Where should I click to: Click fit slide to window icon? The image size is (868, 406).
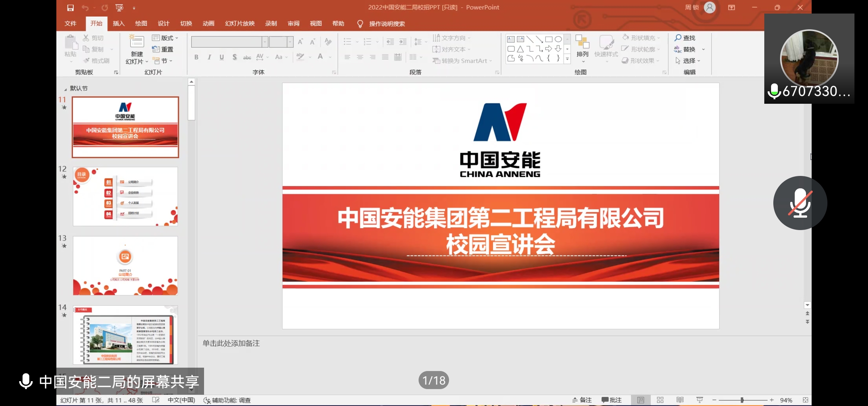[805, 400]
